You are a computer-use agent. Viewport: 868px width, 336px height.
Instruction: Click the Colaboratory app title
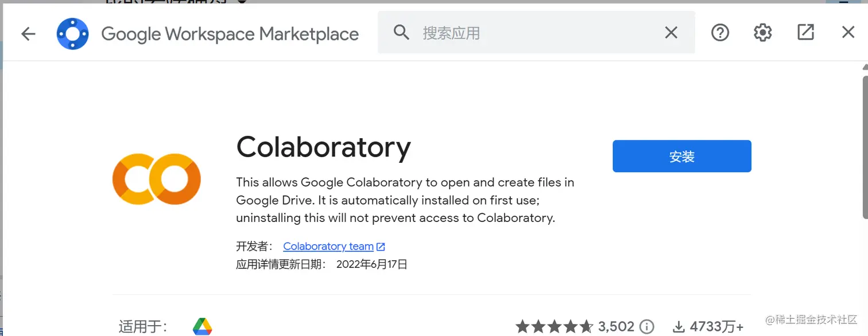pos(324,147)
